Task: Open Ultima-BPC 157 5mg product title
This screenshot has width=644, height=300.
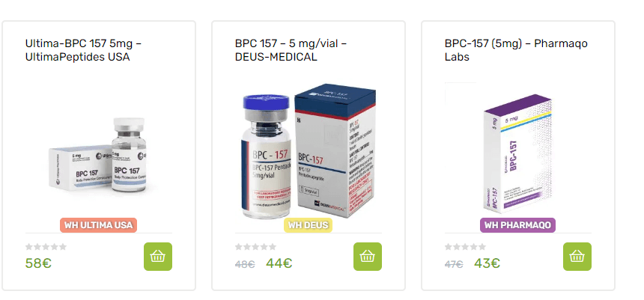Action: 83,50
